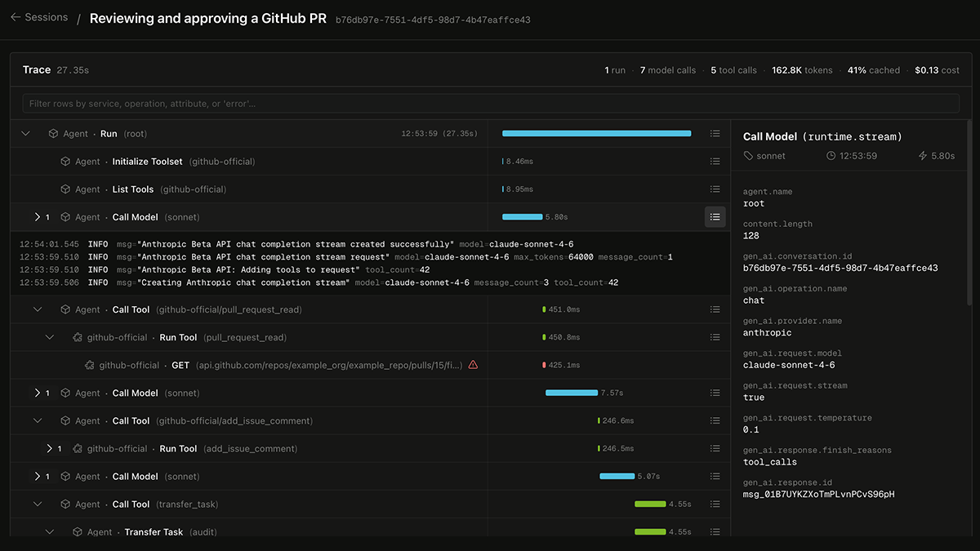Expand the 5.07s Call Model row
Viewport: 980px width, 551px height.
38,476
